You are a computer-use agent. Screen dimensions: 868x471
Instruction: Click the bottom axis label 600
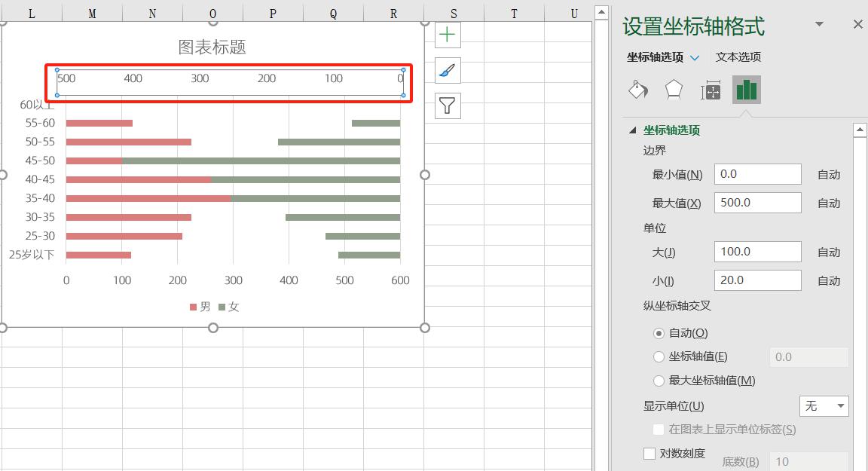[x=400, y=280]
